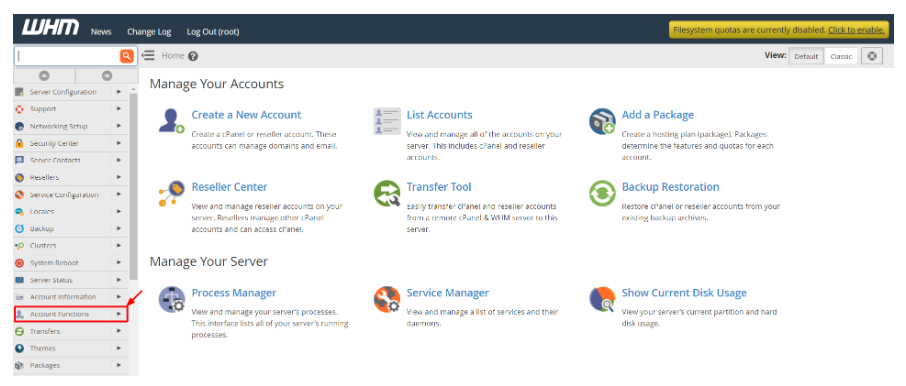Click the WHM logo

[x=51, y=28]
